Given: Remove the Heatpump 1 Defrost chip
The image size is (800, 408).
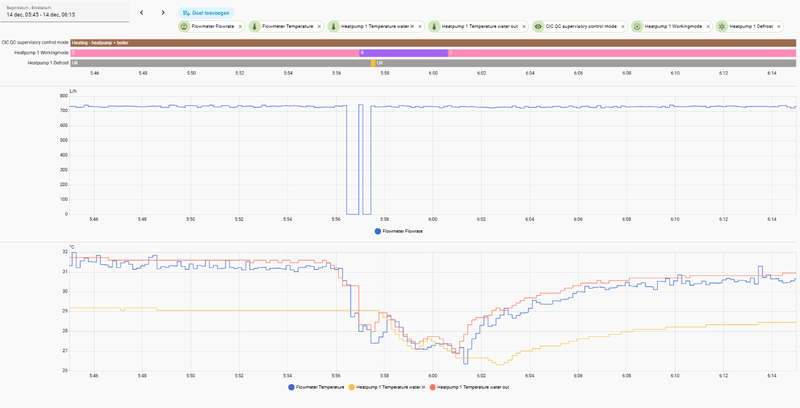Looking at the screenshot, I should [779, 27].
